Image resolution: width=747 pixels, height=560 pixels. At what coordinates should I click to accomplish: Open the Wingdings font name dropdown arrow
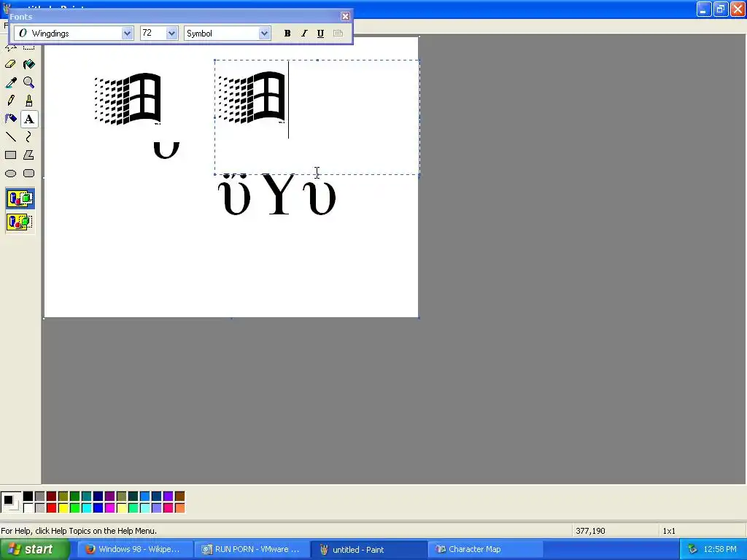(127, 34)
